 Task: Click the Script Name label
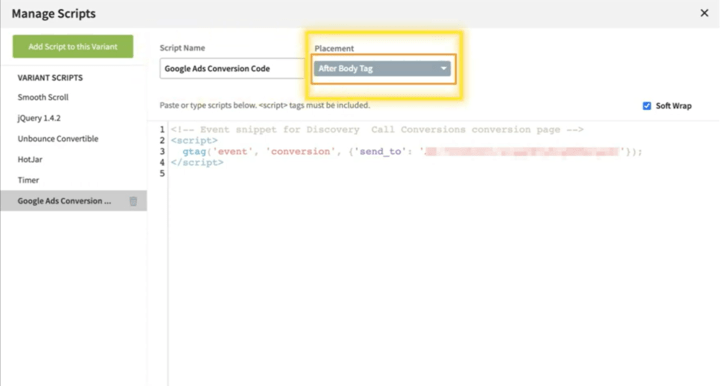click(182, 48)
